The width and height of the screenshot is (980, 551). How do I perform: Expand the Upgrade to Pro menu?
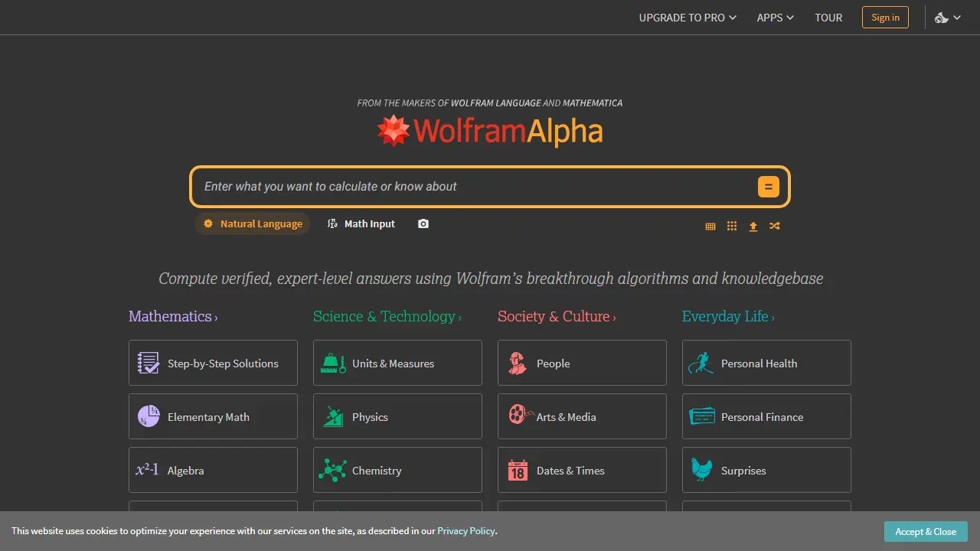pyautogui.click(x=688, y=18)
